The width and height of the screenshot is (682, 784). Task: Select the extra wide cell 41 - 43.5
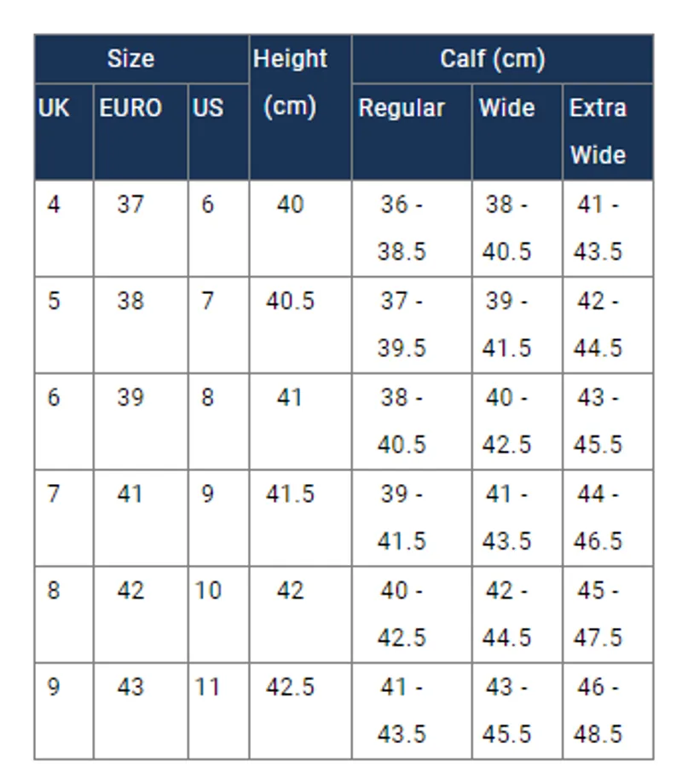[608, 228]
